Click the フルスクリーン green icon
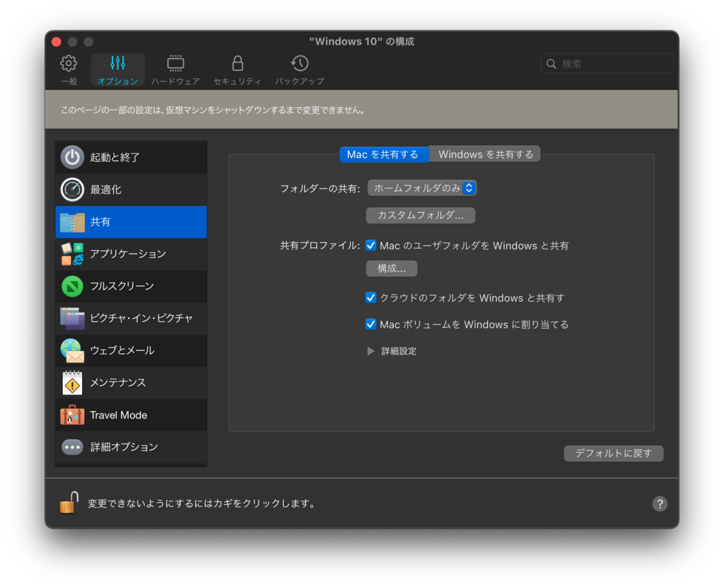 click(72, 286)
